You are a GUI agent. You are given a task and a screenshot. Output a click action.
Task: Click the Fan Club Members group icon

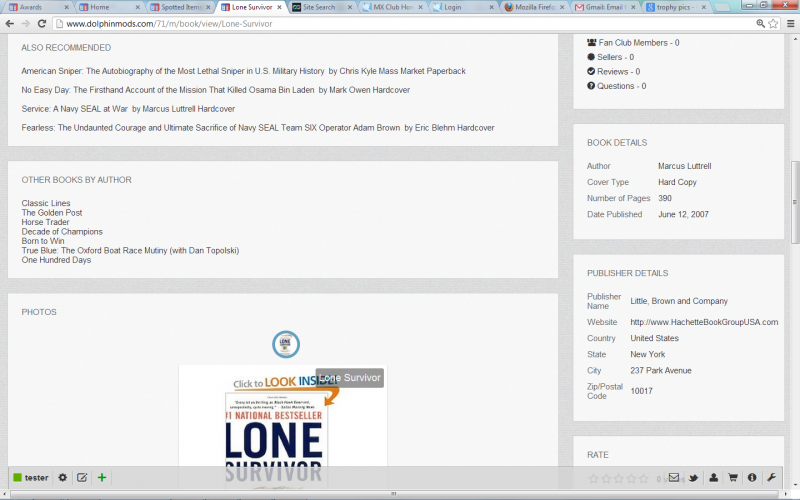click(591, 42)
